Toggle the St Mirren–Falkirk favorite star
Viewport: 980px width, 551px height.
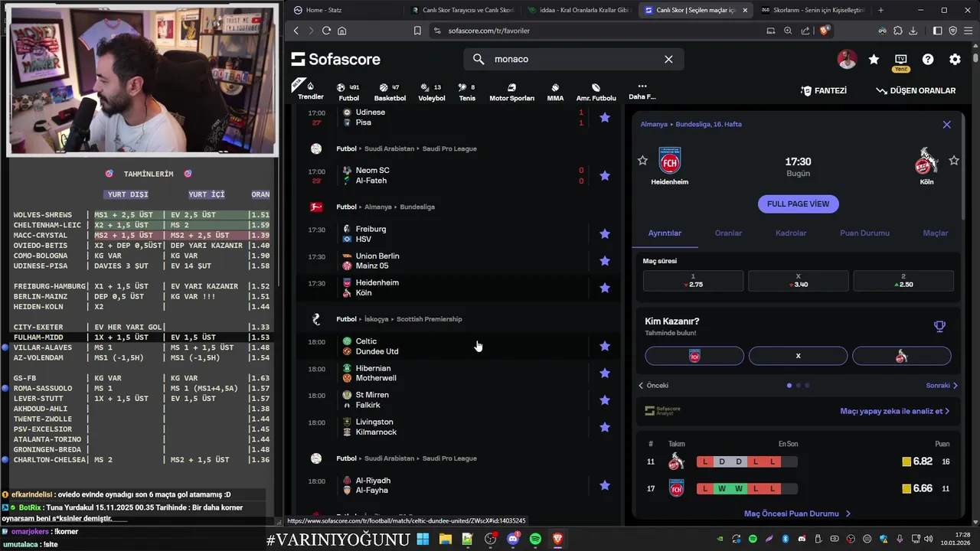point(605,399)
